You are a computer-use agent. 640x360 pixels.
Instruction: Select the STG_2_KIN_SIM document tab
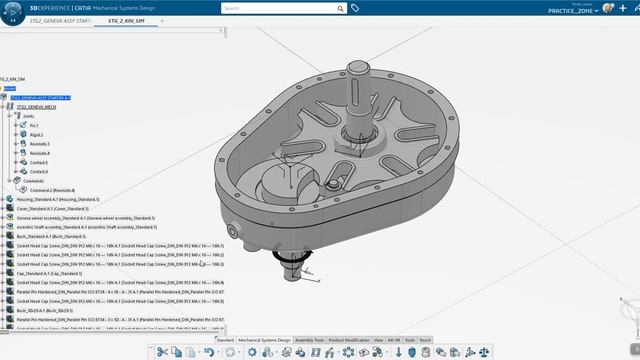(126, 20)
